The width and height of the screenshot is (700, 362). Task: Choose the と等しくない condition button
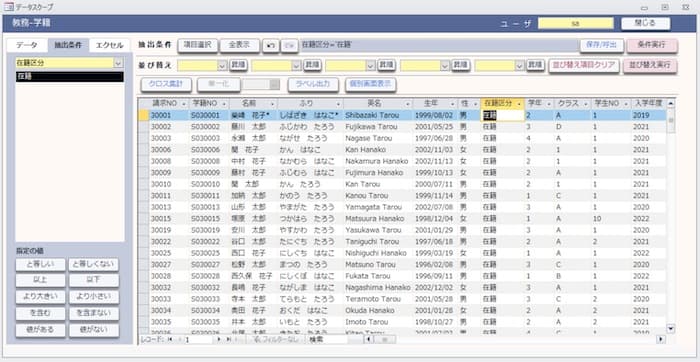click(x=94, y=264)
